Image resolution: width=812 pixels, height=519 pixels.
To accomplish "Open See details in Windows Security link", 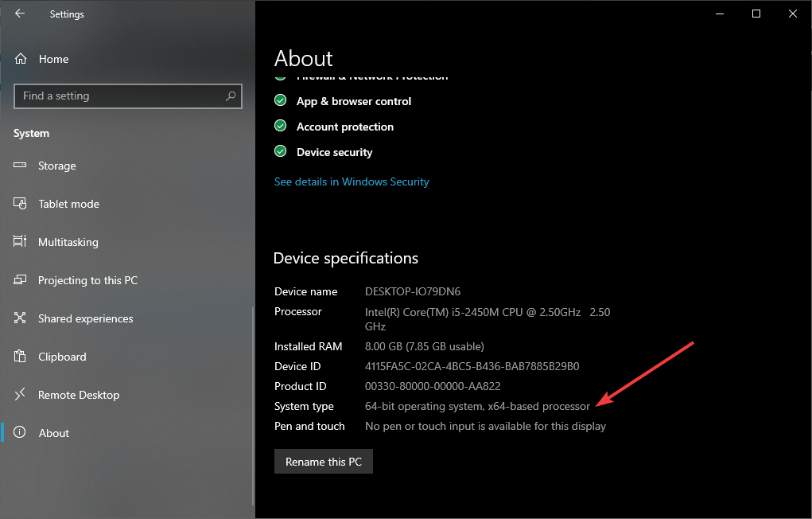I will pyautogui.click(x=352, y=181).
